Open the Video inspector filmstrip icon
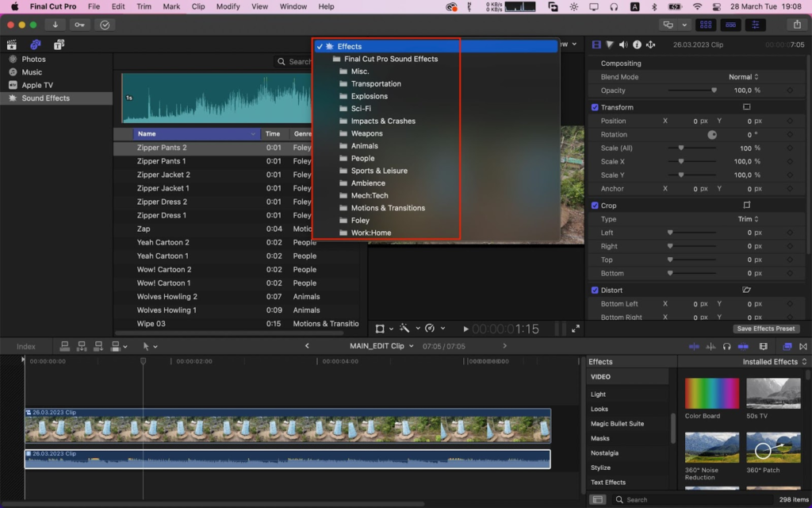The width and height of the screenshot is (812, 508). click(x=596, y=45)
